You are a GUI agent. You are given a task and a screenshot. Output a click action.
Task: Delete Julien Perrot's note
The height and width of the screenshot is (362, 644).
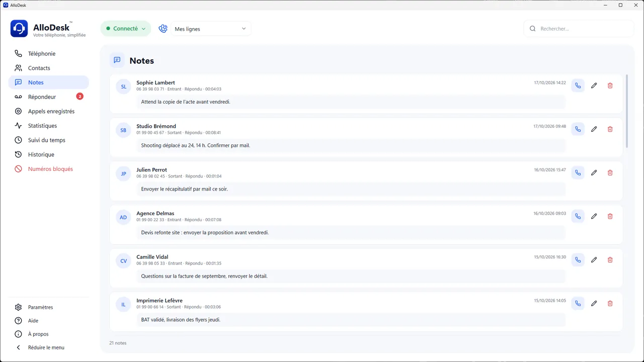point(610,172)
